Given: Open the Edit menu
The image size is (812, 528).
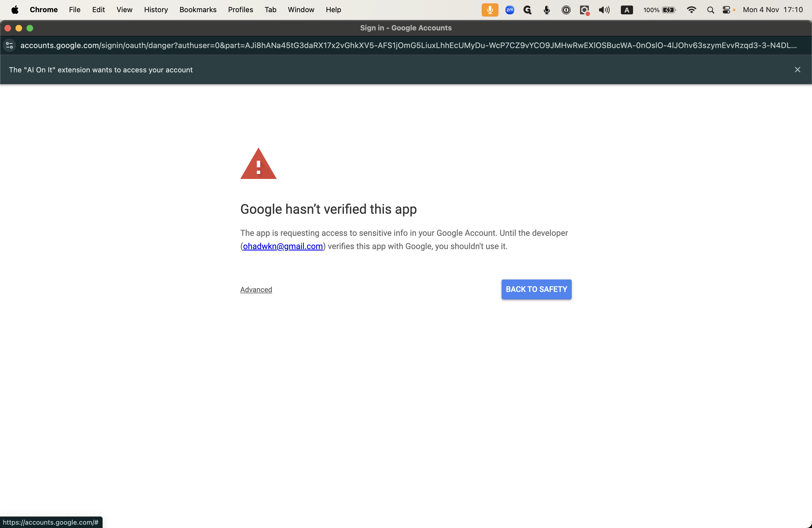Looking at the screenshot, I should pos(98,10).
